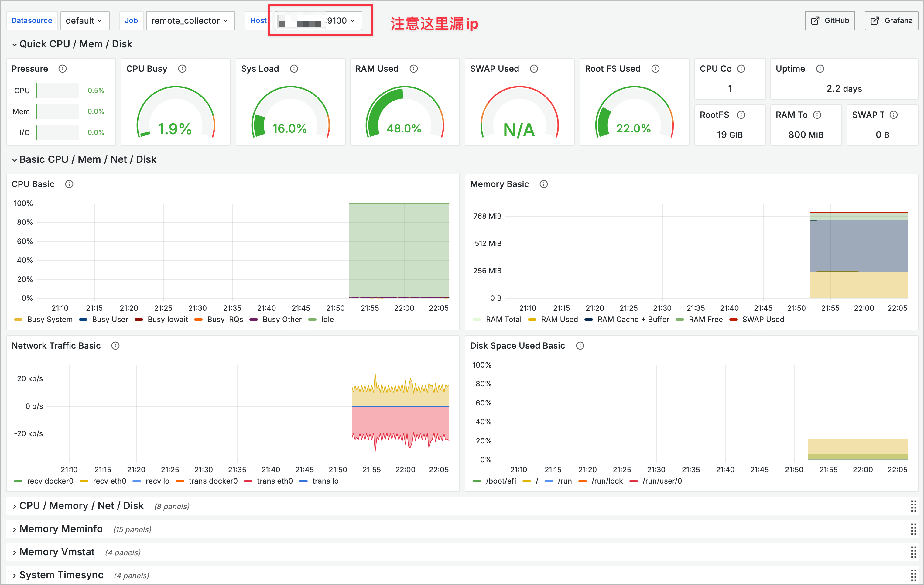Open the Host :9100 dropdown
This screenshot has width=924, height=585.
point(318,21)
